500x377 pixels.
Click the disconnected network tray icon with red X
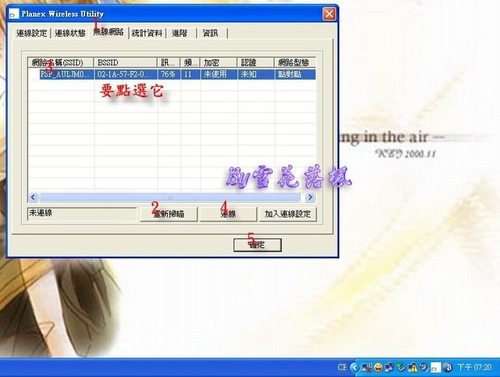pos(367,367)
